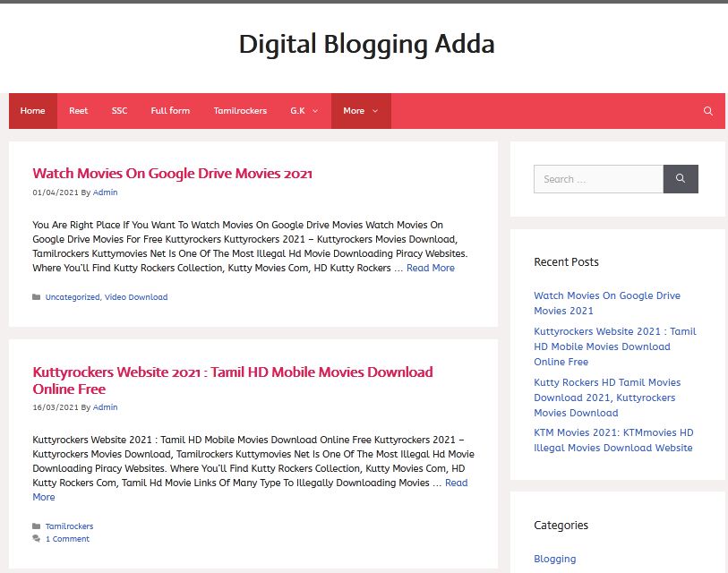
Task: Open the Uncategorized category link
Action: tap(73, 297)
